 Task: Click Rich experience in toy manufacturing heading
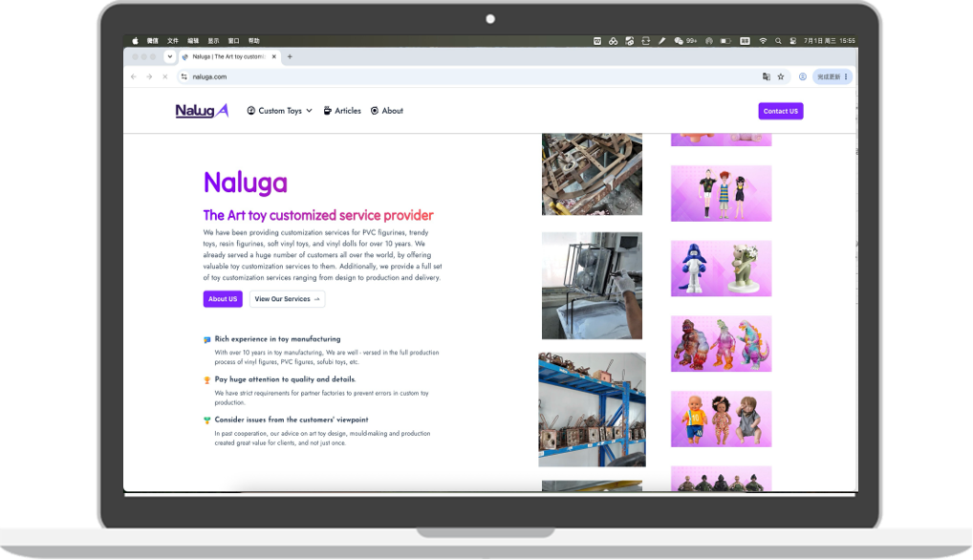point(277,339)
